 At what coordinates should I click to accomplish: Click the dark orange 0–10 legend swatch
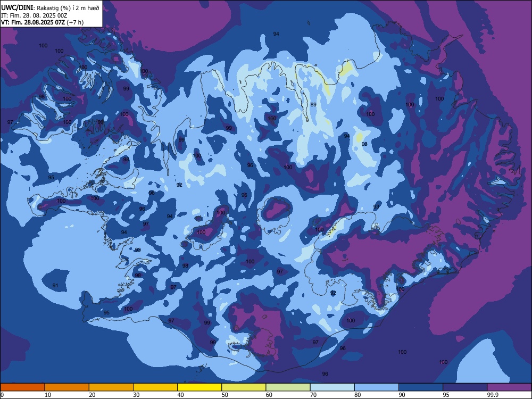coord(22,387)
